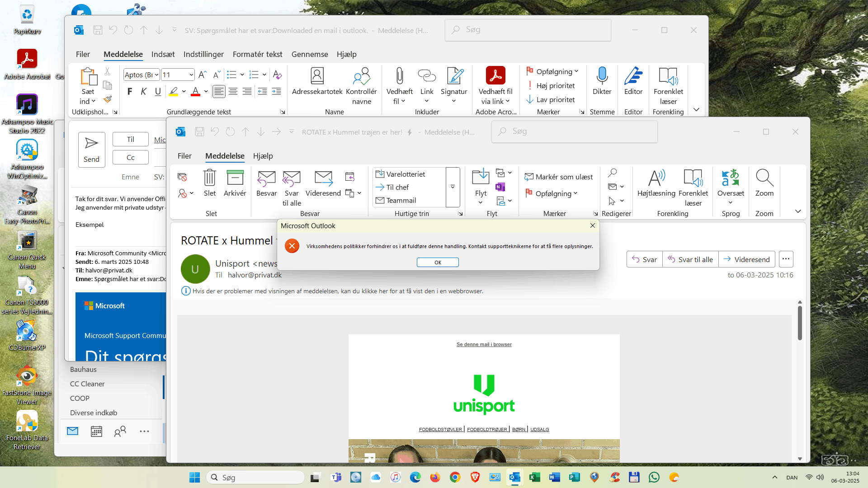The image size is (868, 488).
Task: Open the Formatér tekst ribbon tab
Action: pyautogui.click(x=257, y=54)
